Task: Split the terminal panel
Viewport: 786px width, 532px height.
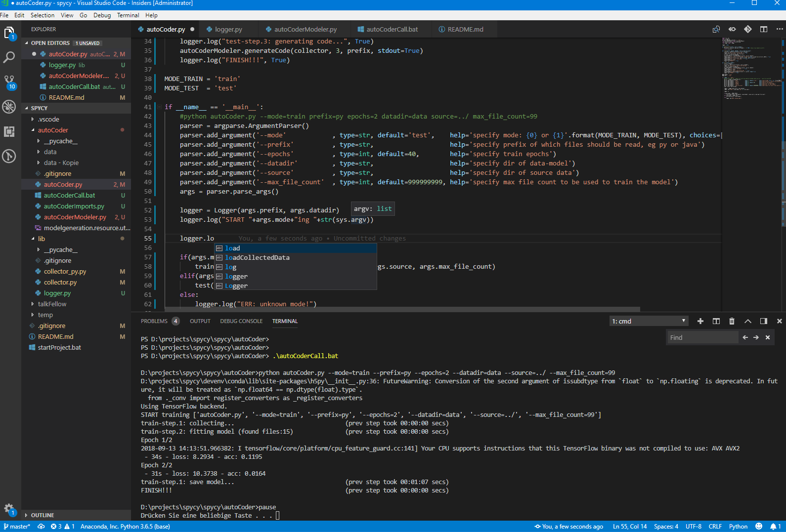Action: point(716,321)
